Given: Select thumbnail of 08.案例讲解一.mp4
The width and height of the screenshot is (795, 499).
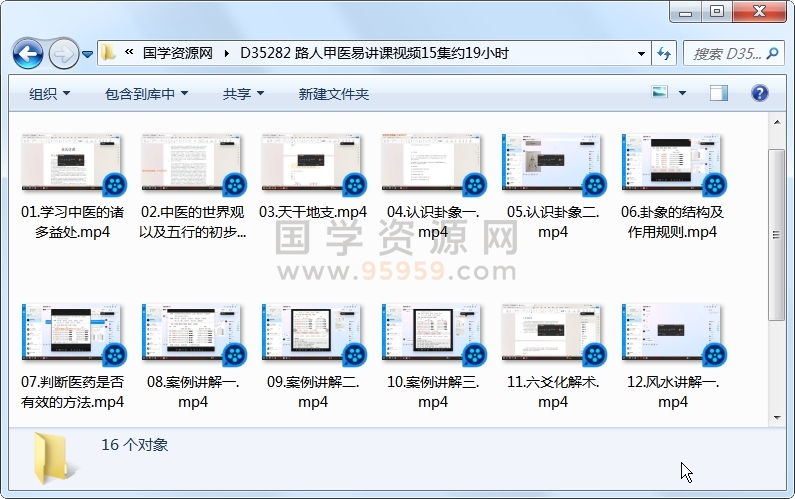Looking at the screenshot, I should (192, 332).
